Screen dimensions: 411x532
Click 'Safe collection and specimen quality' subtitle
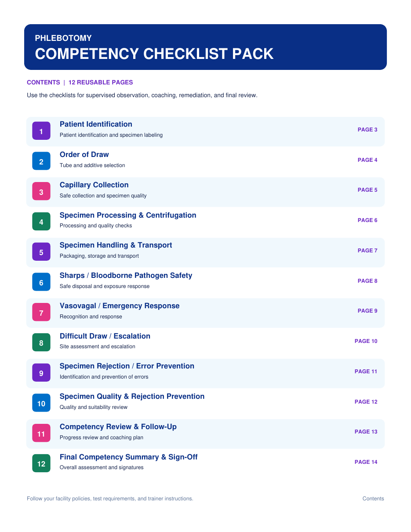(103, 196)
